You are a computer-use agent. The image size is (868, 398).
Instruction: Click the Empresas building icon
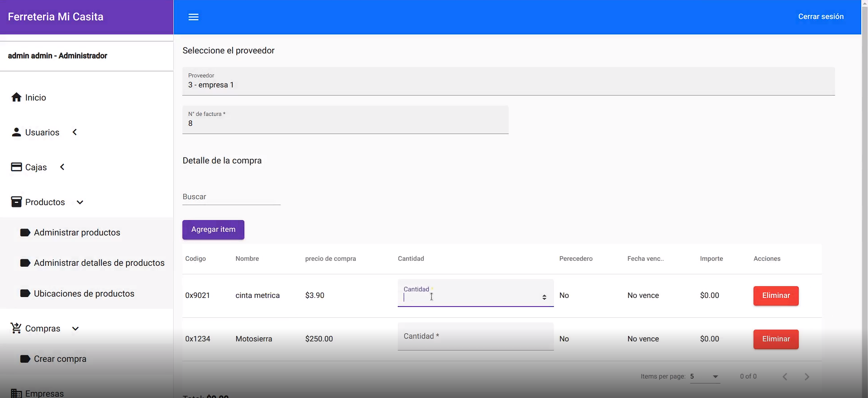point(16,393)
